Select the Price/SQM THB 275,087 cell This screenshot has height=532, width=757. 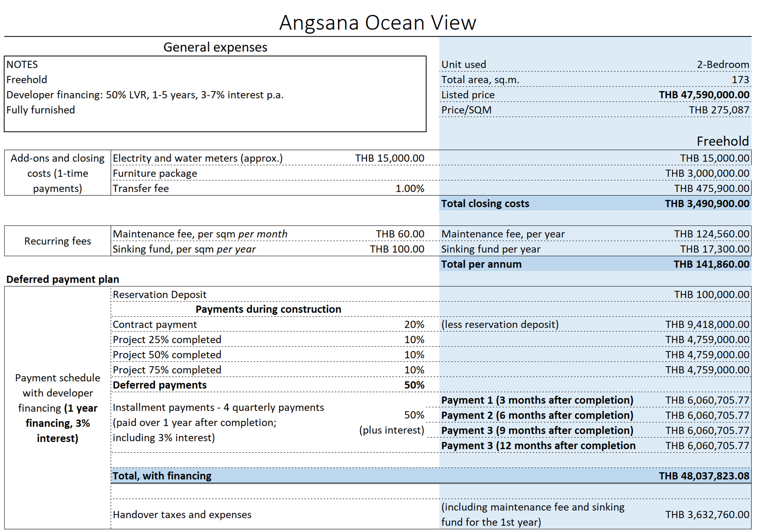tap(718, 110)
